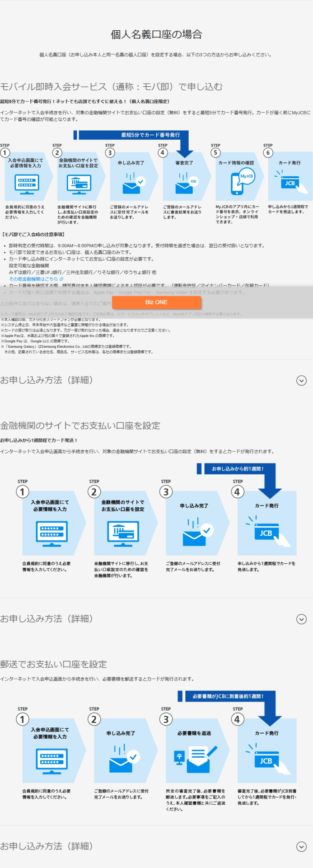Click the 即時判定の受付時間 bullet point

(x=137, y=245)
